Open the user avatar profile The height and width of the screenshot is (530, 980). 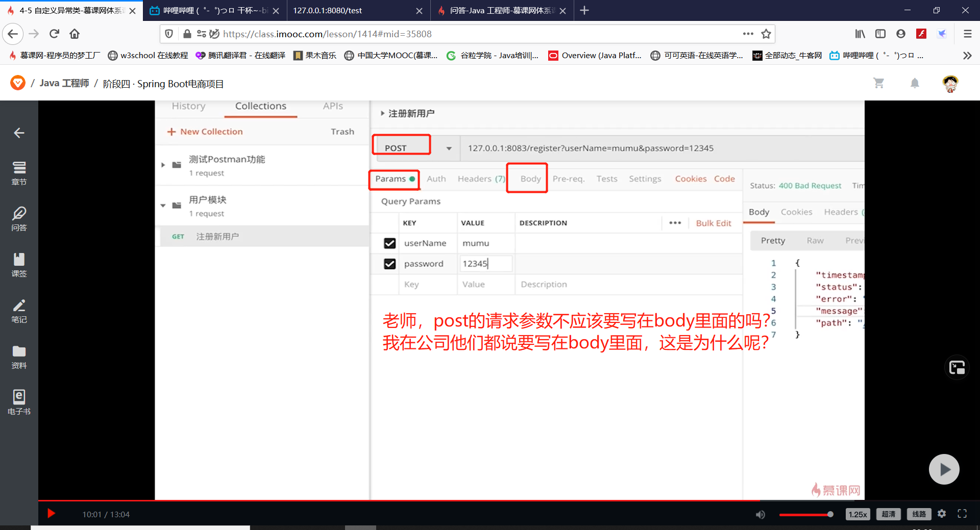pos(950,83)
